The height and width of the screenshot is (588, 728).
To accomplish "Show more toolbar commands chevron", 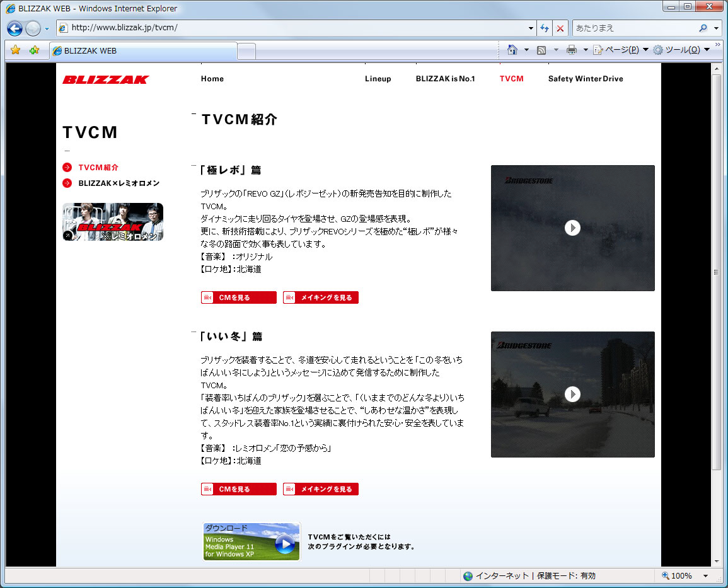I will pos(718,45).
